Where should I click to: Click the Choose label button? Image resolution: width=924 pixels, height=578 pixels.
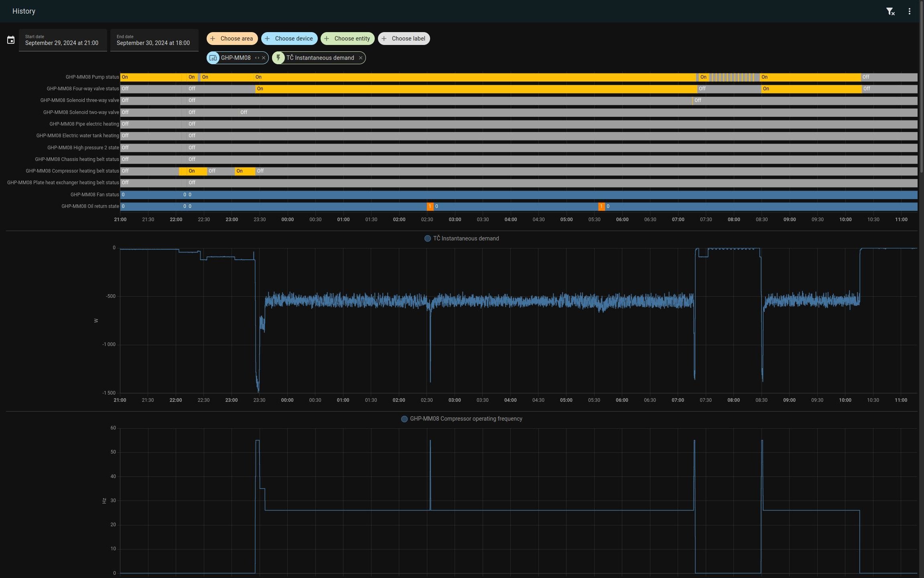click(403, 39)
